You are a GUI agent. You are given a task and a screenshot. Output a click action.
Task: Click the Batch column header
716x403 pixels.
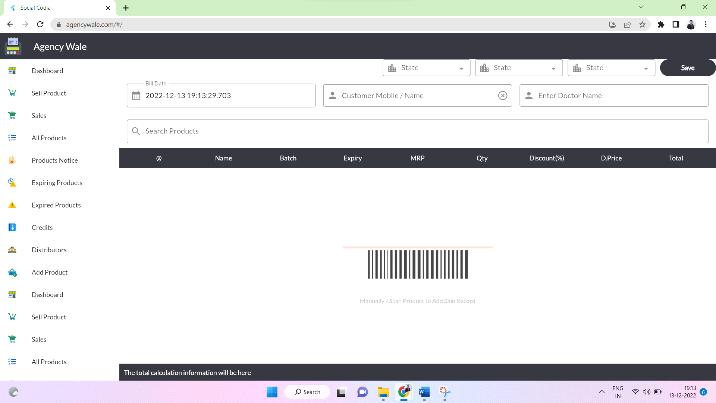(288, 158)
